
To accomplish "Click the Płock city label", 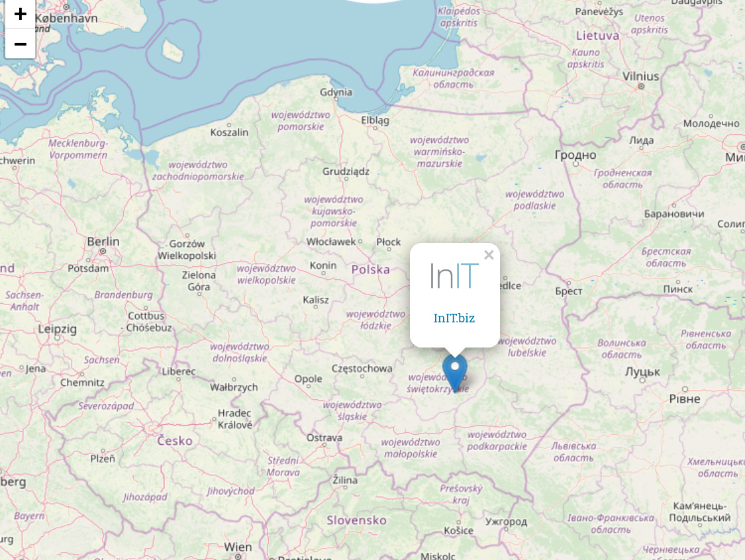I will point(389,242).
